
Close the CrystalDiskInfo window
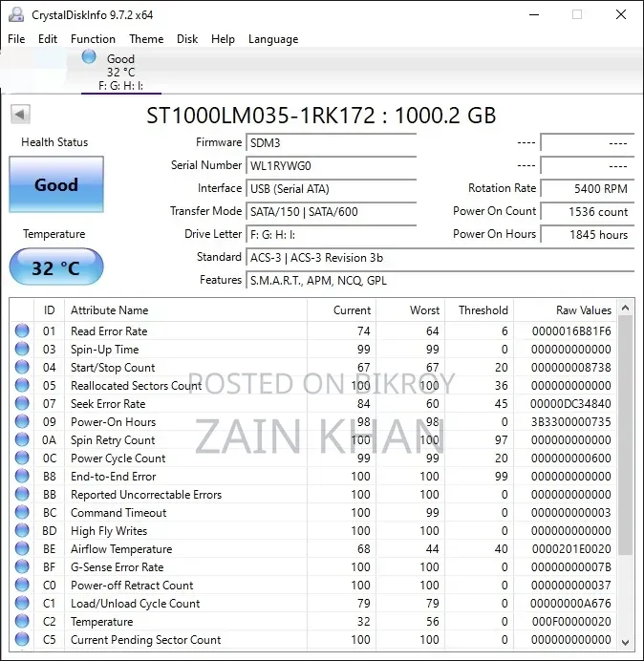(x=621, y=14)
